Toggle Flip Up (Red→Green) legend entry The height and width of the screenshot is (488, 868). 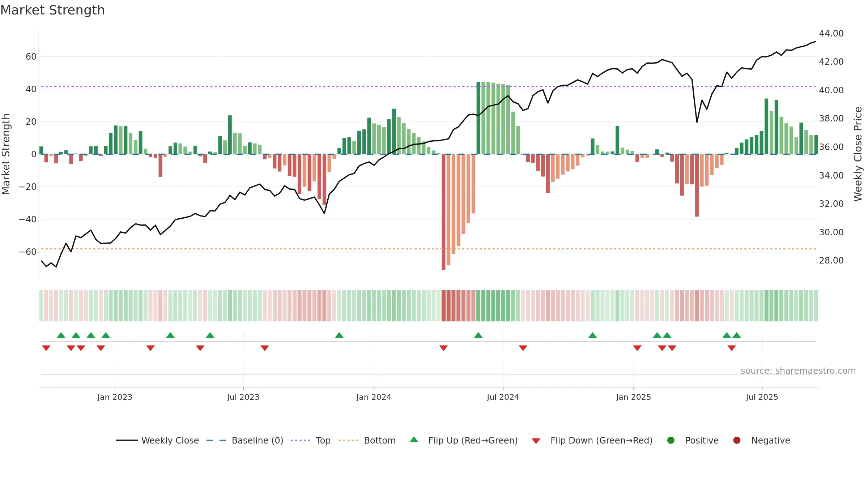[x=464, y=440]
